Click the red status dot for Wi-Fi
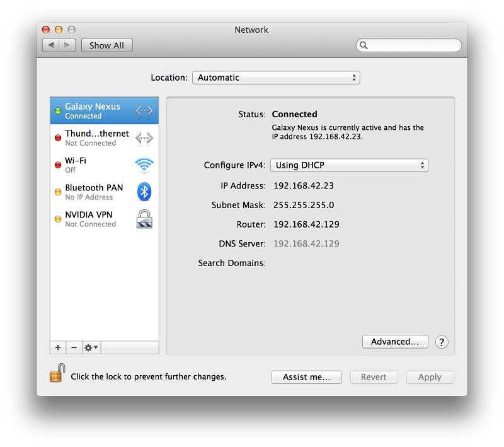 pyautogui.click(x=58, y=165)
